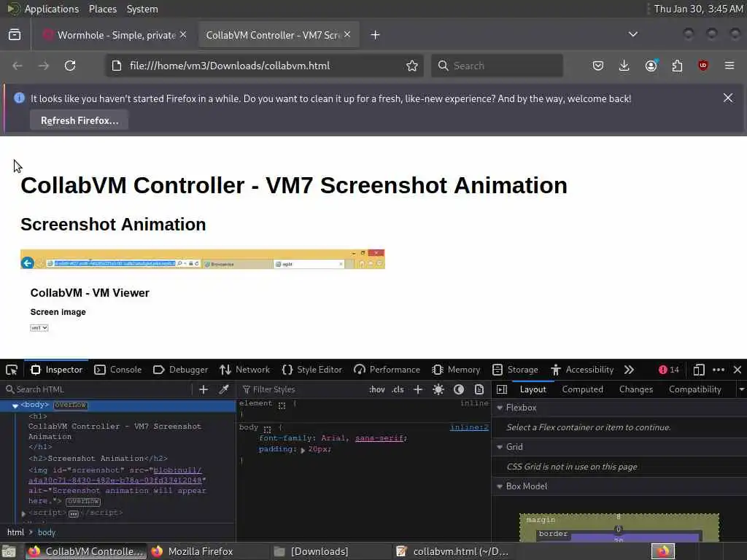This screenshot has height=560, width=747.
Task: Collapse the Grid section
Action: coord(500,447)
